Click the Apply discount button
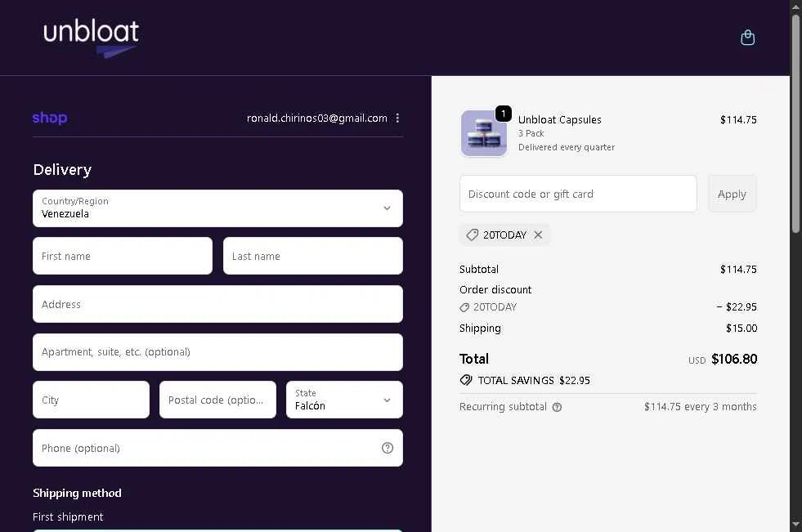Screen dimensions: 802x532 click(x=732, y=194)
